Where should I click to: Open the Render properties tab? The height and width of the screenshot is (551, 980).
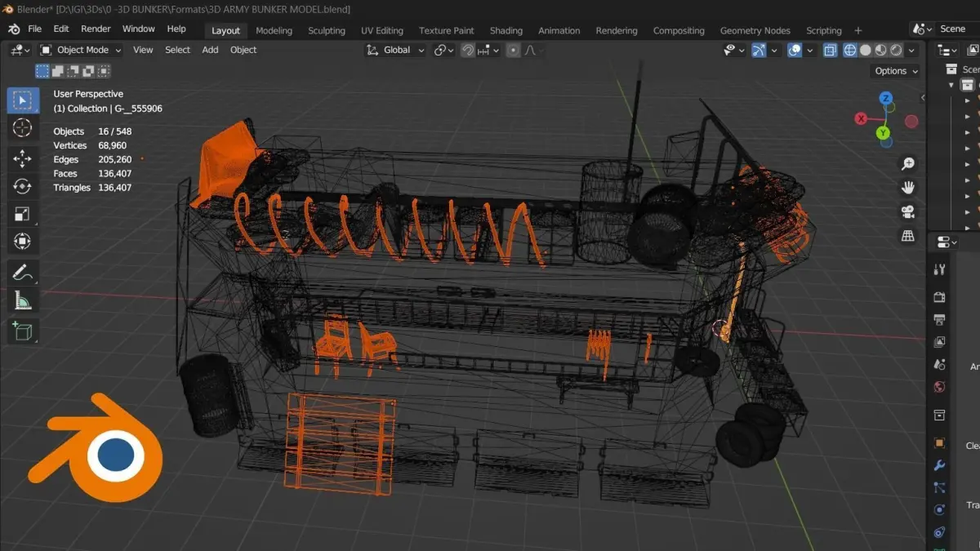tap(939, 297)
